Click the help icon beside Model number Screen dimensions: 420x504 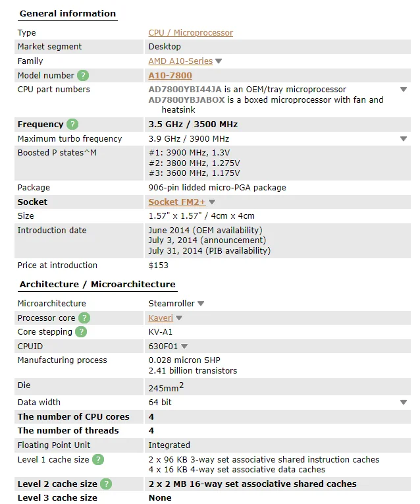(83, 76)
